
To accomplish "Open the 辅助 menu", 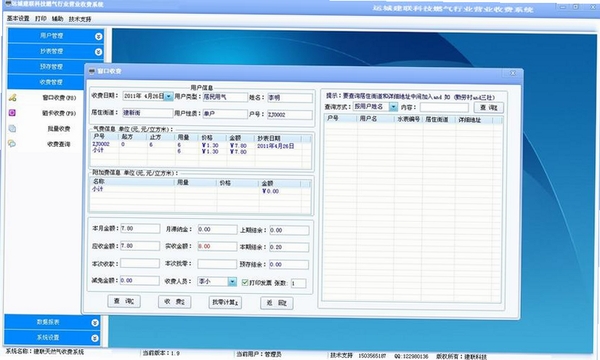I will pos(57,18).
